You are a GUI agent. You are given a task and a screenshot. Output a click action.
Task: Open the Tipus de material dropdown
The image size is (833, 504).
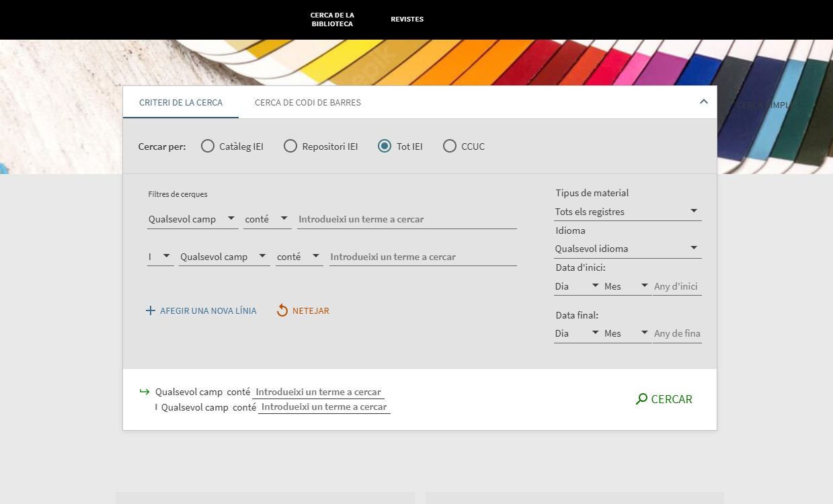(x=627, y=212)
